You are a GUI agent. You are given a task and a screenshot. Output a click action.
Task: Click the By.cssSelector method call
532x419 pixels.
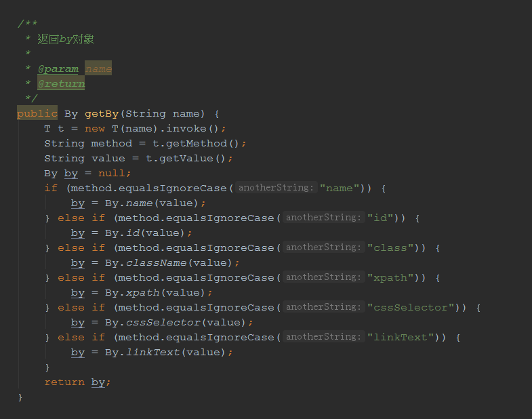163,323
